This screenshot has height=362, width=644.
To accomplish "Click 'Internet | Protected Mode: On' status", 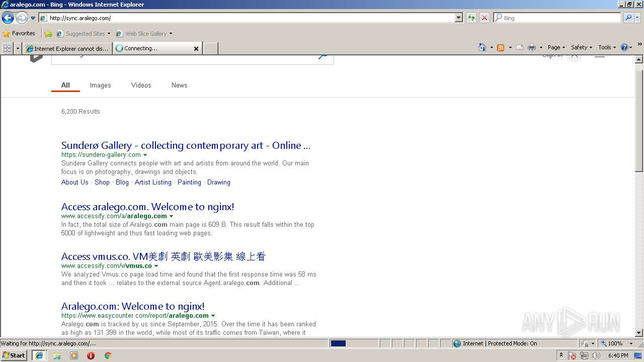I will point(500,343).
